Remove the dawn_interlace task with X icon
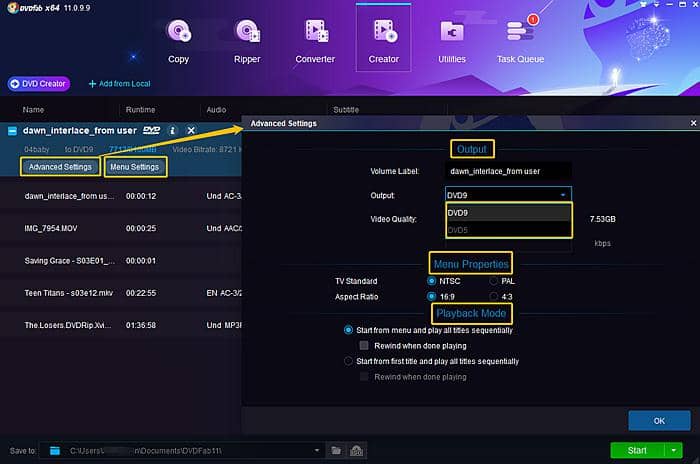Screen dimensions: 700x464 [191, 131]
